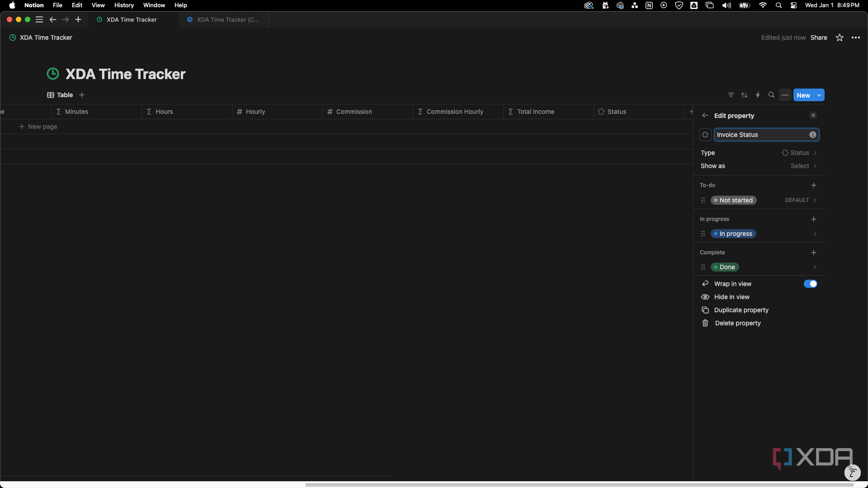Open the database view settings ellipsis

(785, 95)
